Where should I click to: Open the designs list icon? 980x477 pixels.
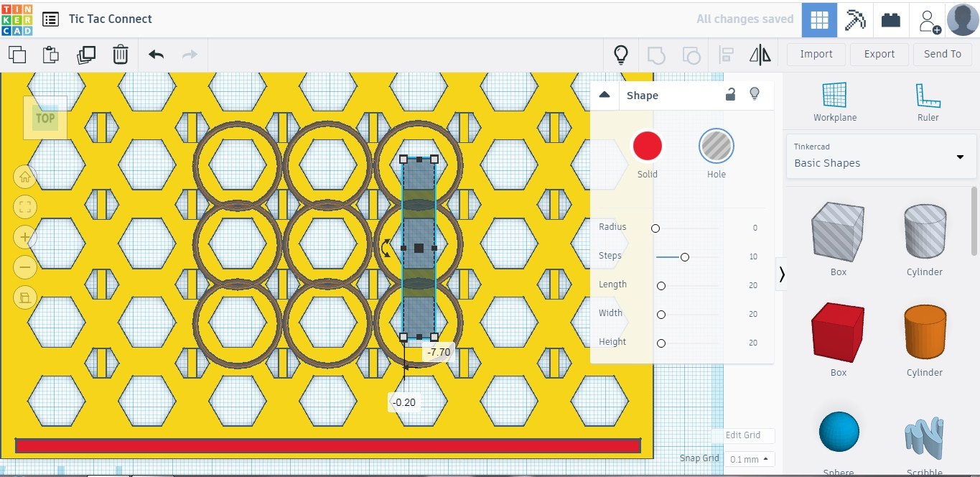pos(50,19)
